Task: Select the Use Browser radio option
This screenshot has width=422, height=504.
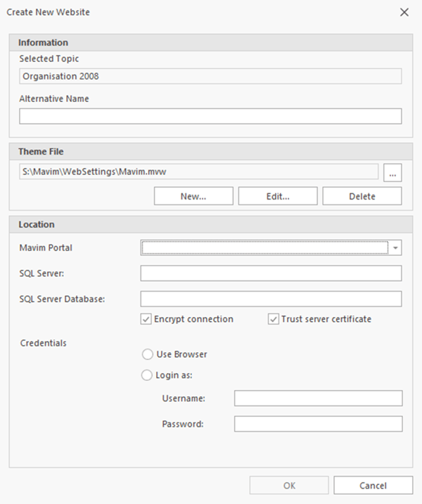Action: pos(148,354)
